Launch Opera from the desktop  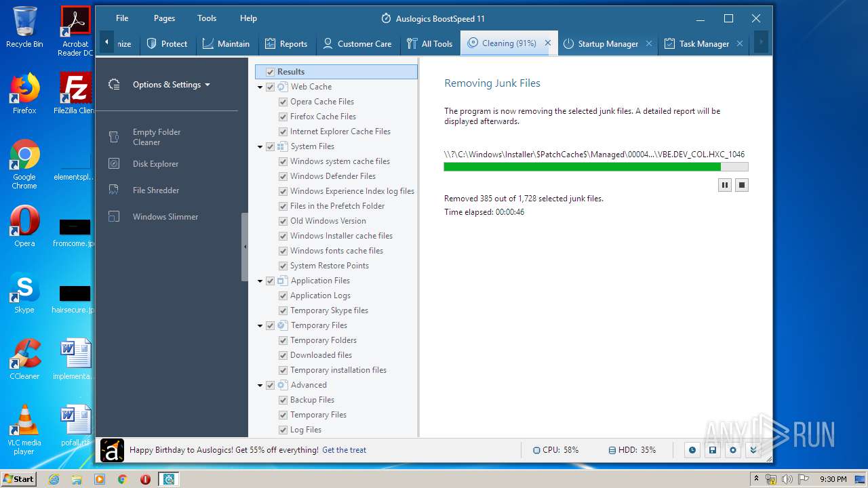tap(24, 227)
